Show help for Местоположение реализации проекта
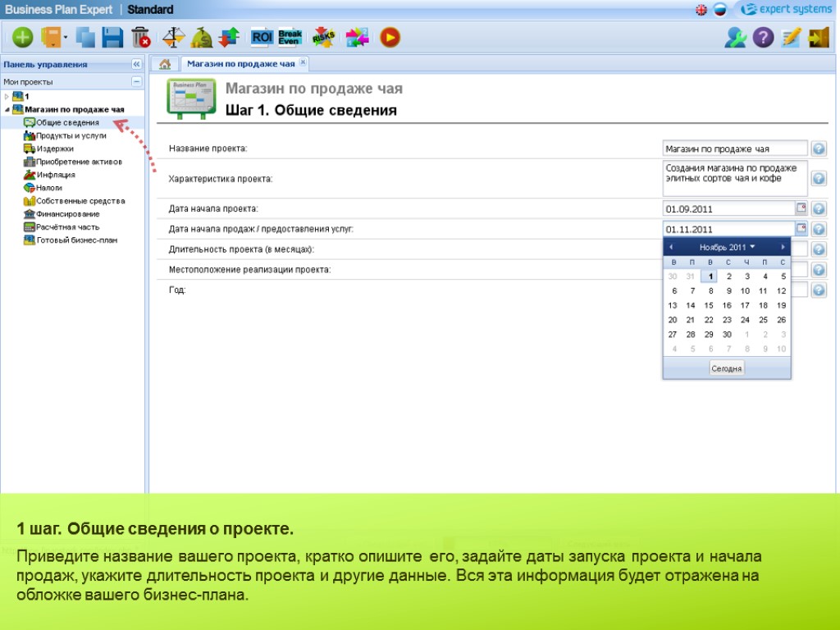Viewport: 840px width, 630px height. point(819,270)
